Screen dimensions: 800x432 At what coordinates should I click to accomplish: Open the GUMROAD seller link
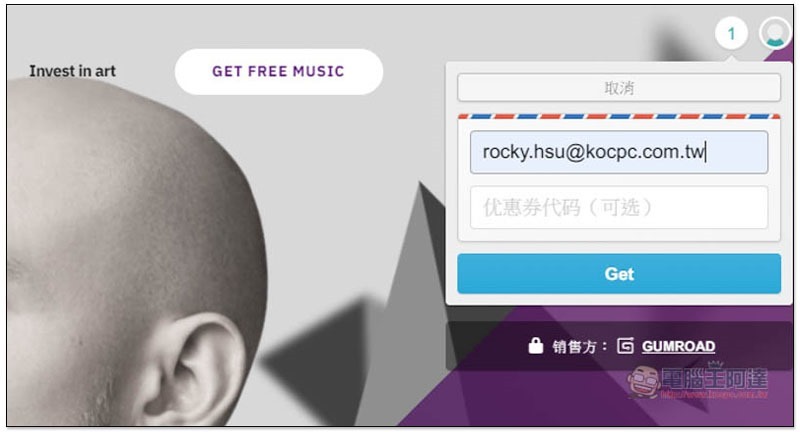678,346
